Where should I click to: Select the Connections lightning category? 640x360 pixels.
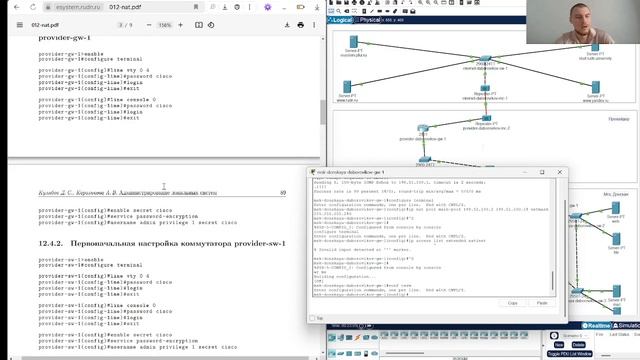pos(358,338)
